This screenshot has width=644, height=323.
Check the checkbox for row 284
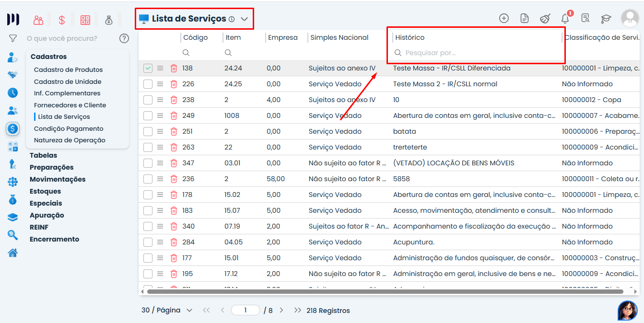pyautogui.click(x=148, y=242)
